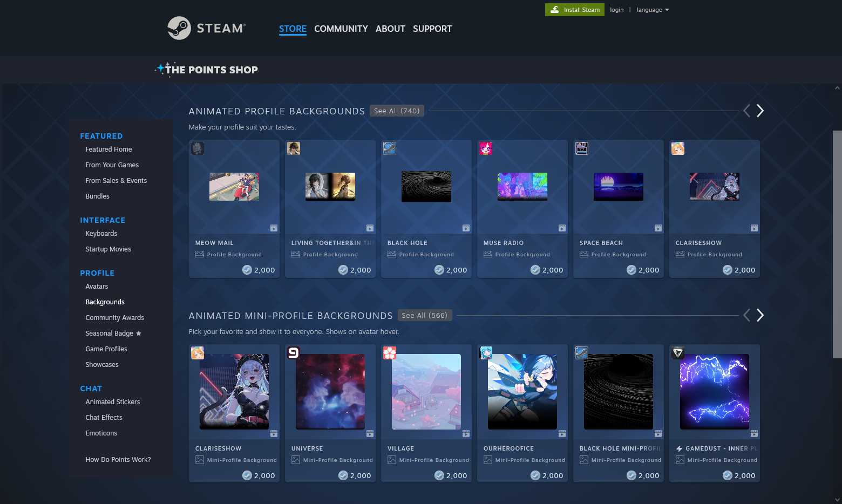
Task: Select Avatars in the sidebar
Action: coord(97,287)
